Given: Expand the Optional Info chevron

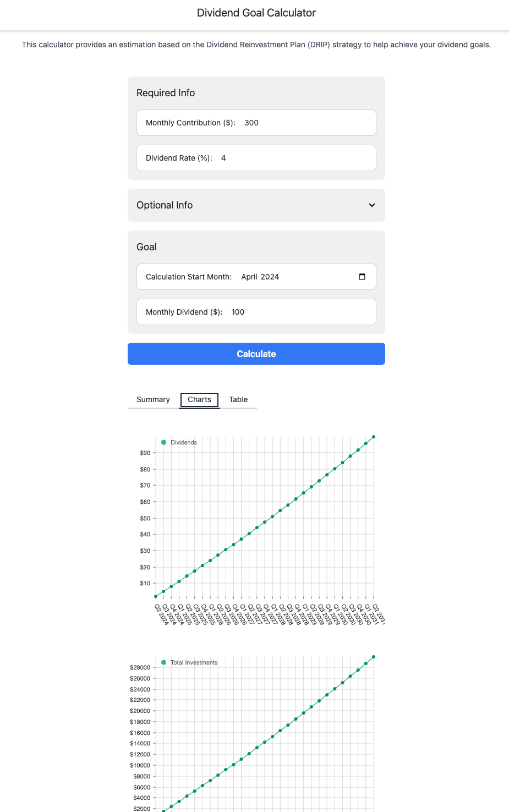Looking at the screenshot, I should (x=372, y=205).
